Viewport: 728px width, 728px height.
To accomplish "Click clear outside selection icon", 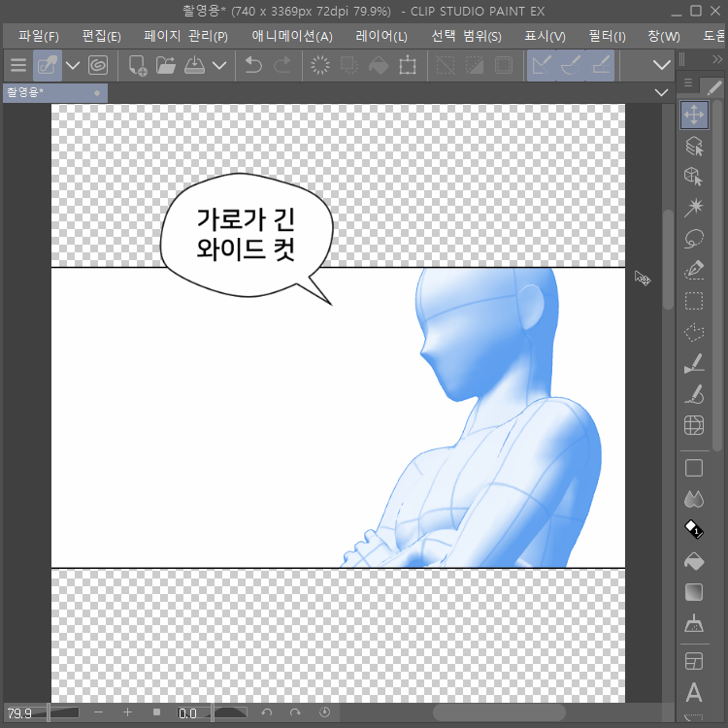I will tap(349, 65).
